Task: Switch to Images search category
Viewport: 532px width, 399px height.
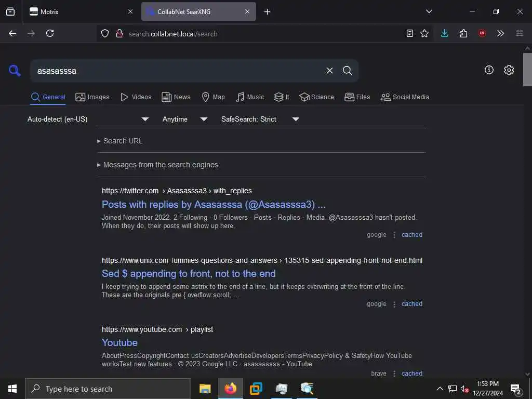Action: click(92, 97)
